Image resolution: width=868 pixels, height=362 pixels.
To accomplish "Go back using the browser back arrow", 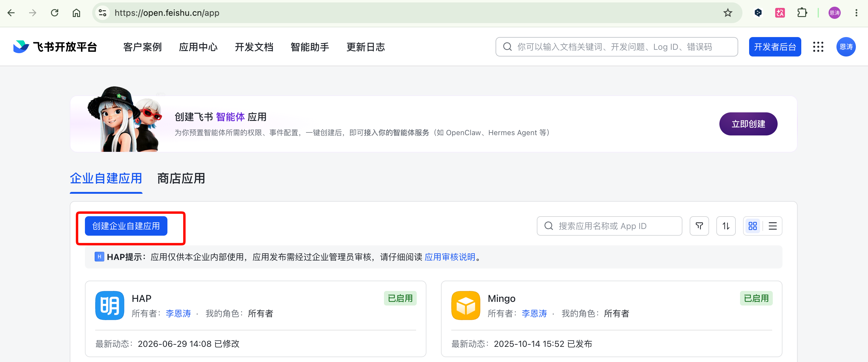I will 11,13.
